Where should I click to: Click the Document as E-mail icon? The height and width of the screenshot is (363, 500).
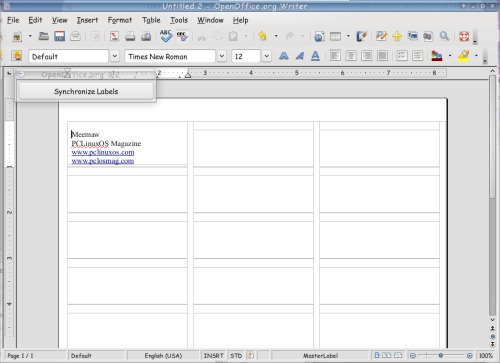(75, 36)
